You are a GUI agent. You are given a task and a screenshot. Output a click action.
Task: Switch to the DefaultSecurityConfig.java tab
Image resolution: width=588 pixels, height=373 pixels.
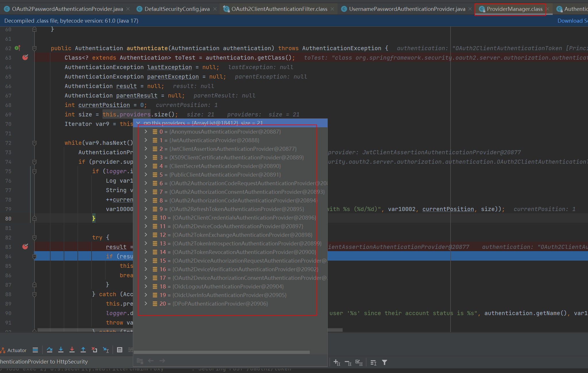click(176, 9)
